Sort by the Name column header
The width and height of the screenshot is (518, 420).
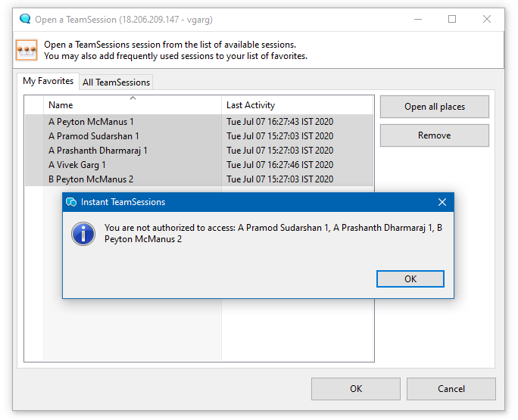click(x=132, y=105)
